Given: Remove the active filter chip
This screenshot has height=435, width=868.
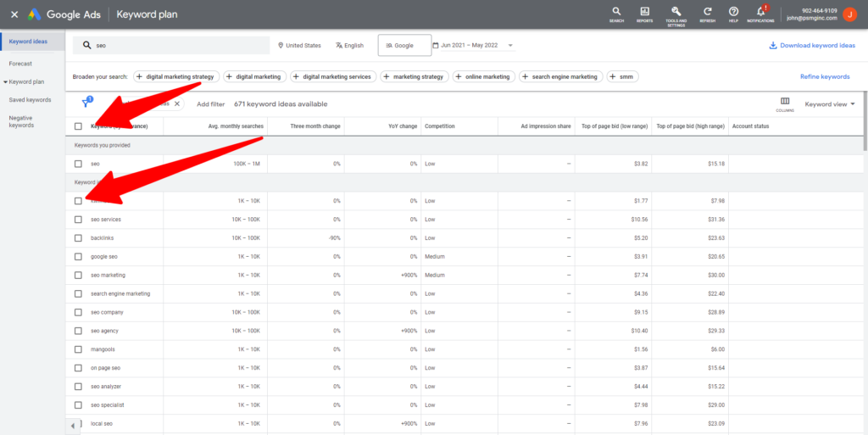Looking at the screenshot, I should 176,103.
